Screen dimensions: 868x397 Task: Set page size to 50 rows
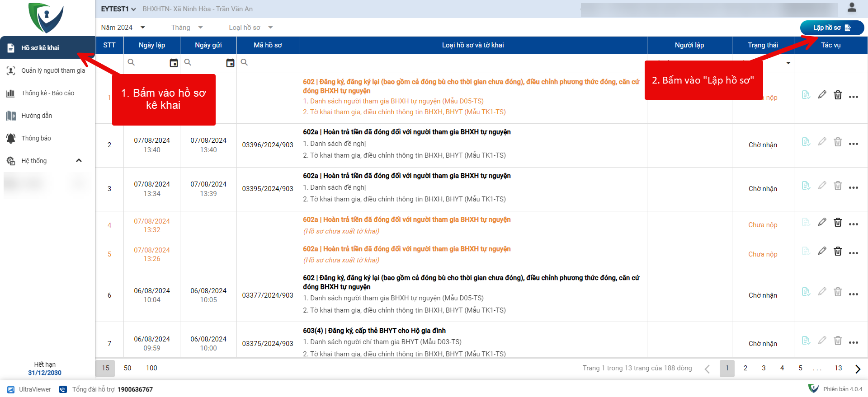click(x=127, y=368)
